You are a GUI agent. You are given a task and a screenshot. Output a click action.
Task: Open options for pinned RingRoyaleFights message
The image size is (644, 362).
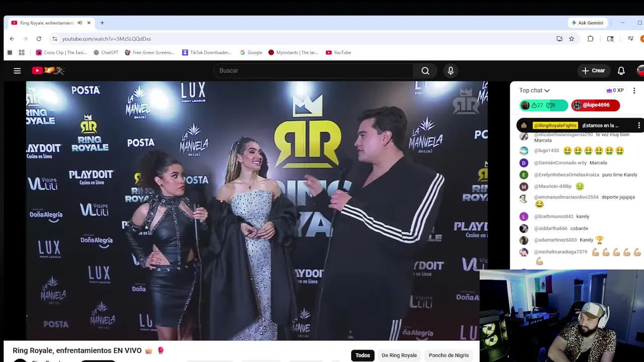pyautogui.click(x=639, y=126)
